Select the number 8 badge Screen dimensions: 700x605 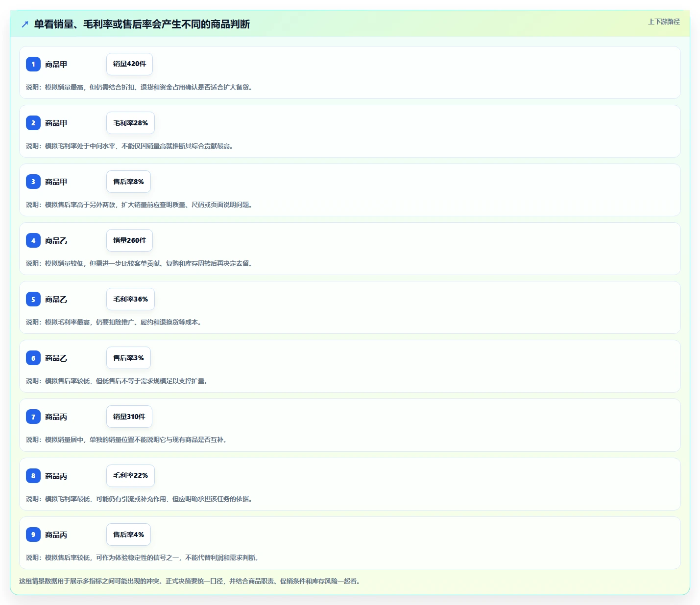coord(33,476)
